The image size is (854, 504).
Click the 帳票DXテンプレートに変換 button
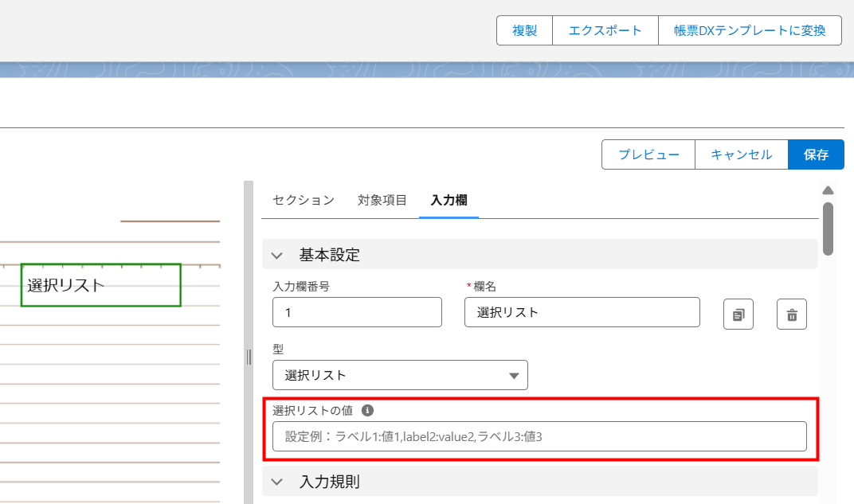(x=750, y=30)
